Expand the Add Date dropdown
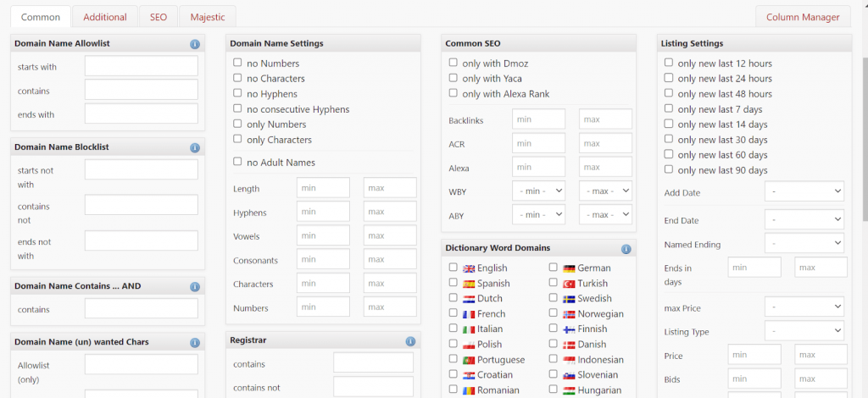 pyautogui.click(x=804, y=192)
